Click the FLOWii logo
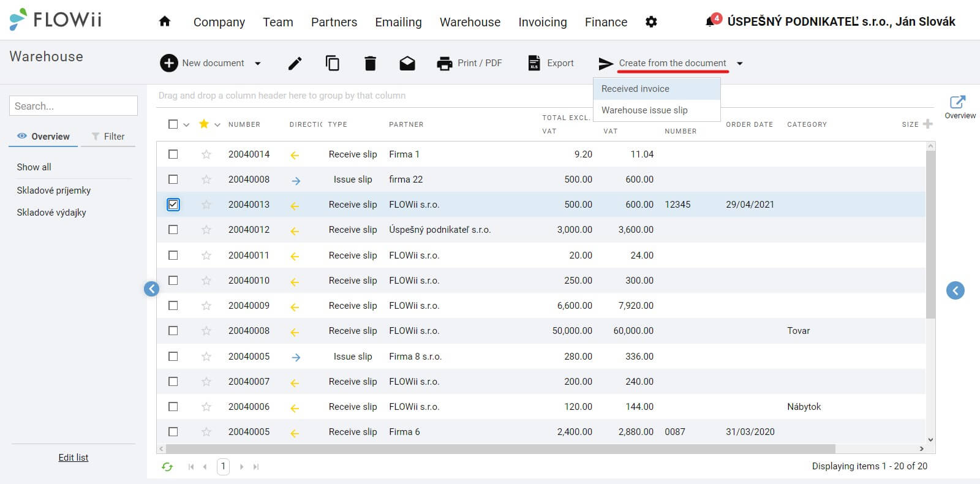This screenshot has width=980, height=484. [55, 20]
